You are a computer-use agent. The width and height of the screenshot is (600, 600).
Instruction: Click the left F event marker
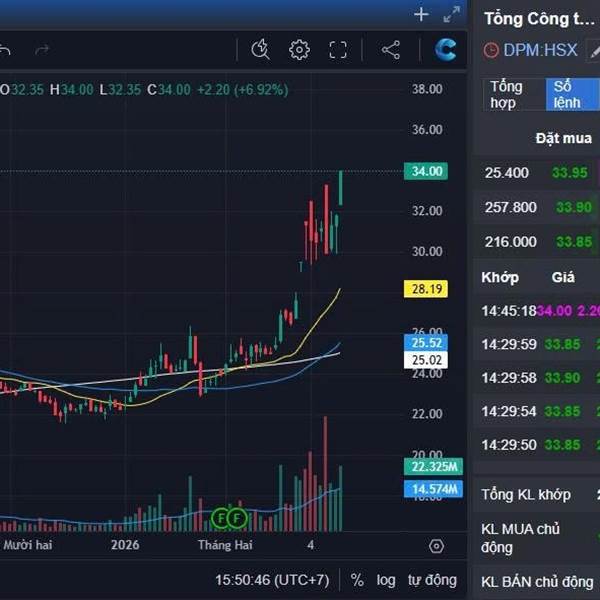point(221,518)
